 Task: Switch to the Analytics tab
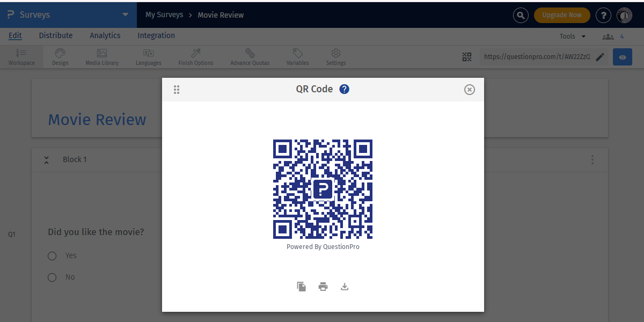pos(105,35)
